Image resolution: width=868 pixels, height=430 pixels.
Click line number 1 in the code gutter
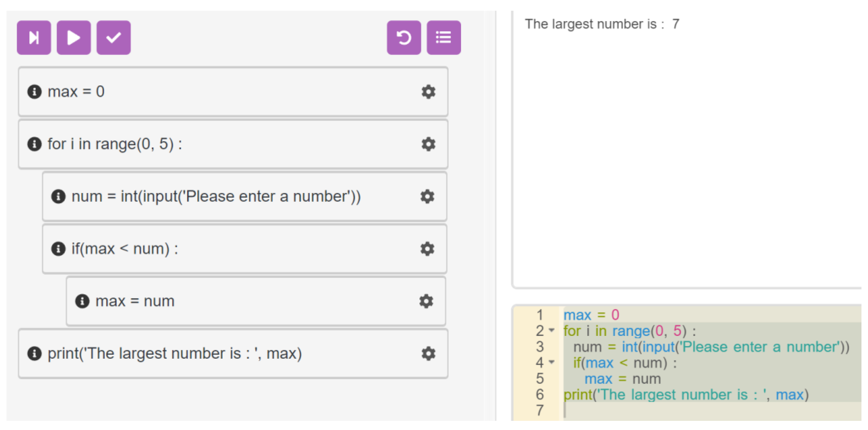540,315
